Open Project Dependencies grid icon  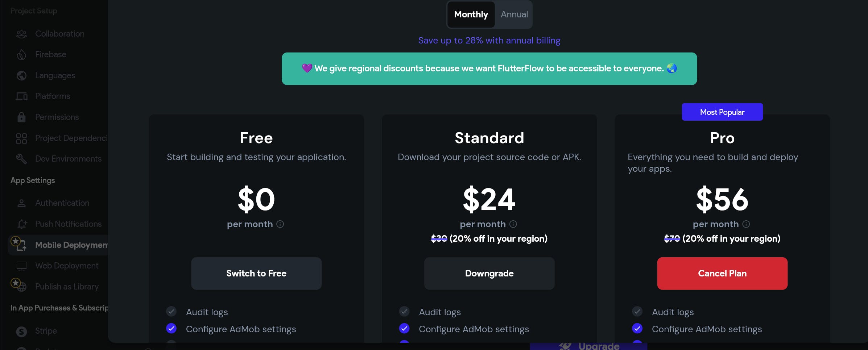pyautogui.click(x=21, y=138)
